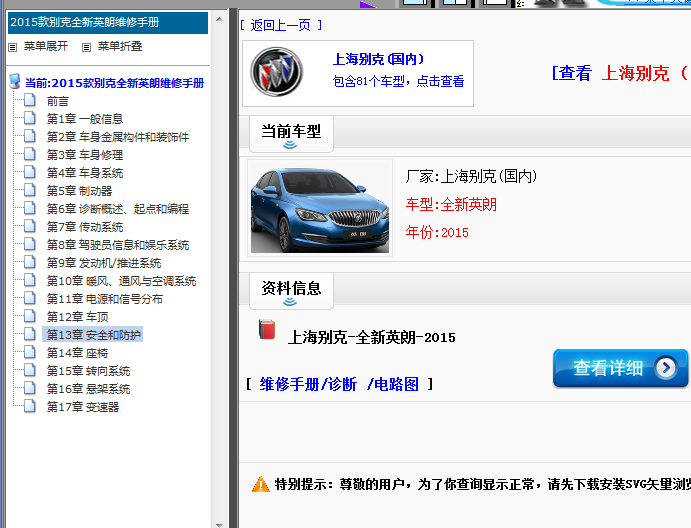Click the page icon beside 第2章 车身金属构件
The height and width of the screenshot is (528, 691).
[x=30, y=136]
